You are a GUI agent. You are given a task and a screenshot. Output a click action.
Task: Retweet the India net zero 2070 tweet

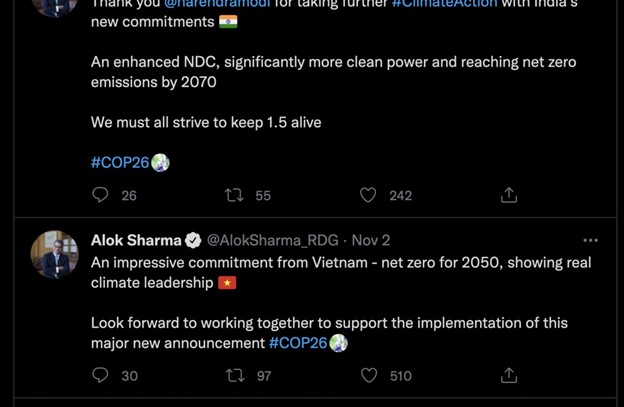point(234,195)
